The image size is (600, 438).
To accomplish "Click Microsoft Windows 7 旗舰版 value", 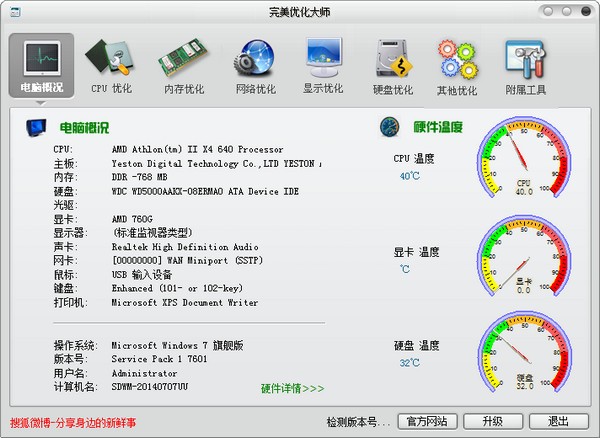I will tap(177, 345).
